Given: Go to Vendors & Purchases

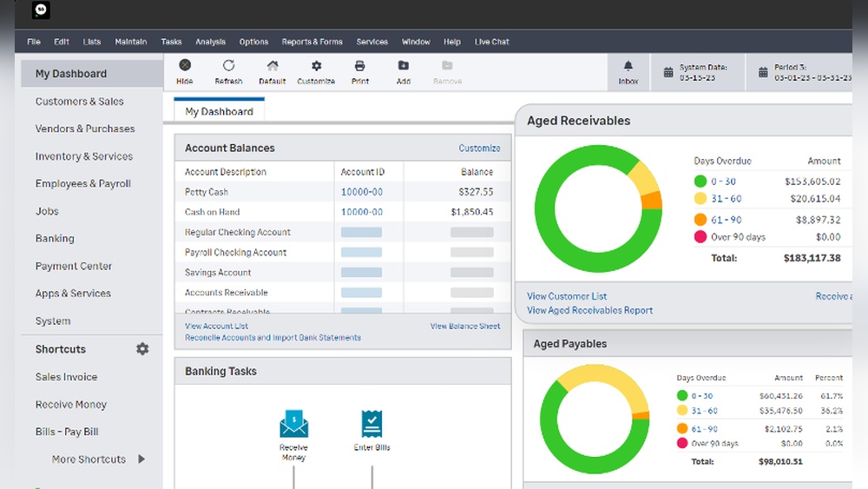Looking at the screenshot, I should click(85, 129).
